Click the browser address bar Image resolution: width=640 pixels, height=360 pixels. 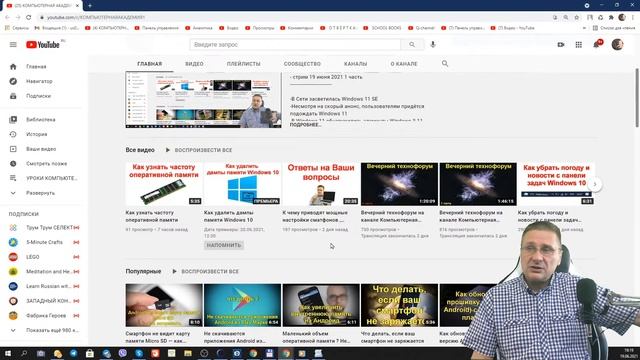[294, 17]
